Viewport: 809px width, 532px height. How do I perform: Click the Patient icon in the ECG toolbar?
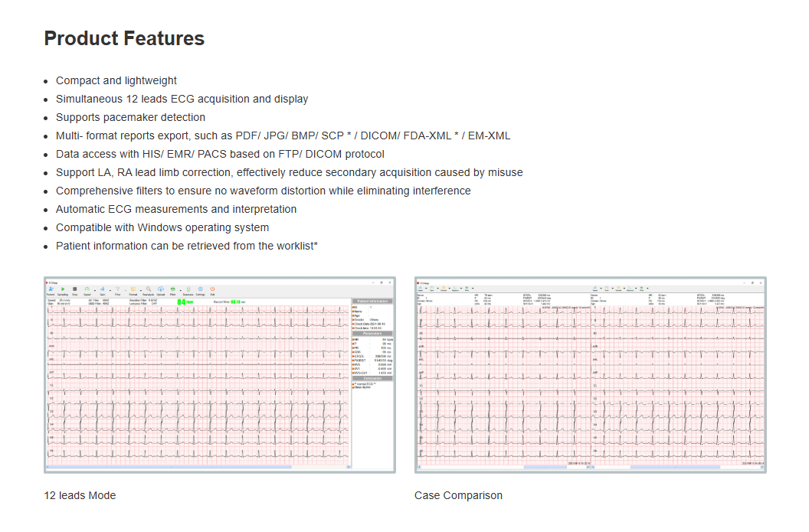[51, 289]
